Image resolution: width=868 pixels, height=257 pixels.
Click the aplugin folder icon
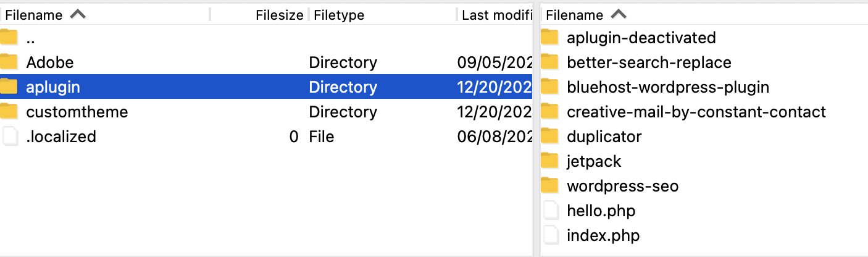(x=9, y=87)
